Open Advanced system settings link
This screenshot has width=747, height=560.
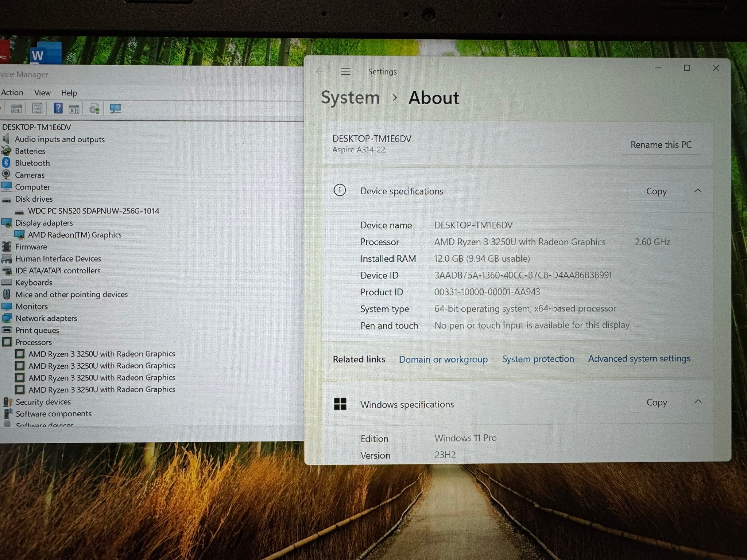click(x=639, y=359)
